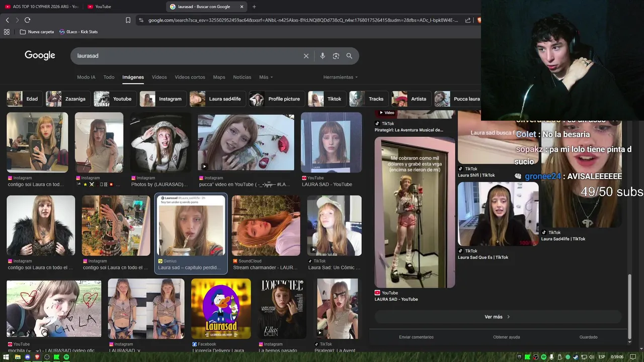Open Brave browser from the taskbar

37,357
